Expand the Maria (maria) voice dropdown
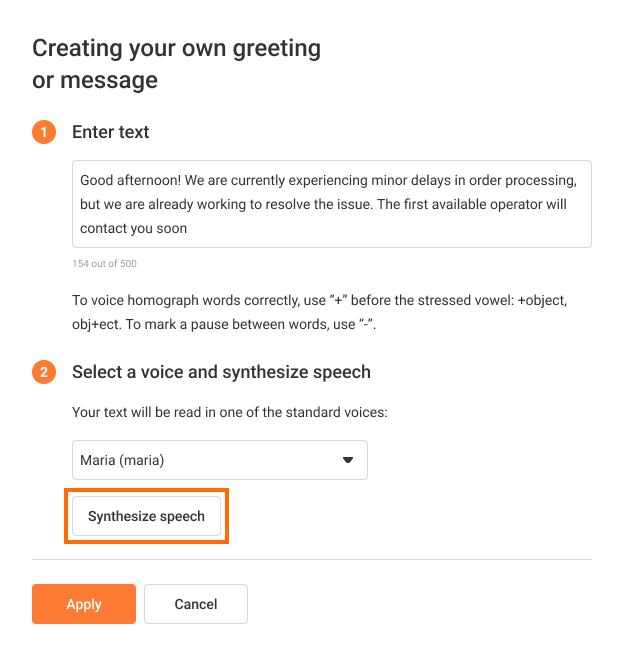Image resolution: width=624 pixels, height=656 pixels. point(220,460)
